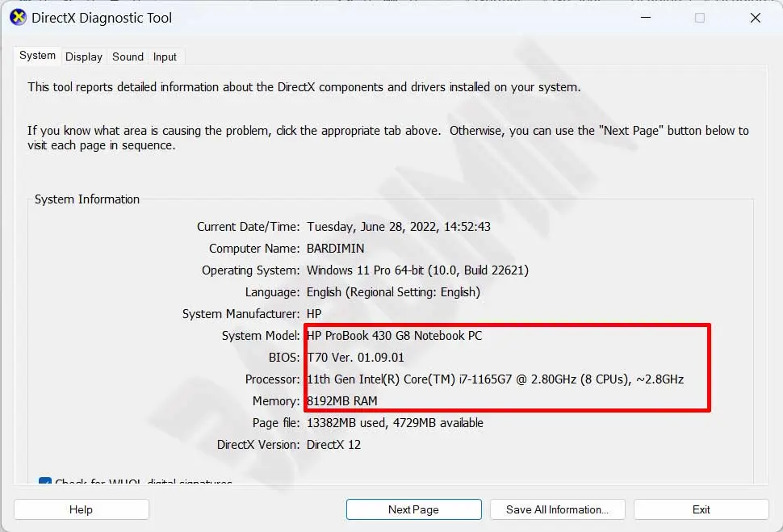
Task: Click the 'System Manufacturer:' label
Action: tap(241, 314)
